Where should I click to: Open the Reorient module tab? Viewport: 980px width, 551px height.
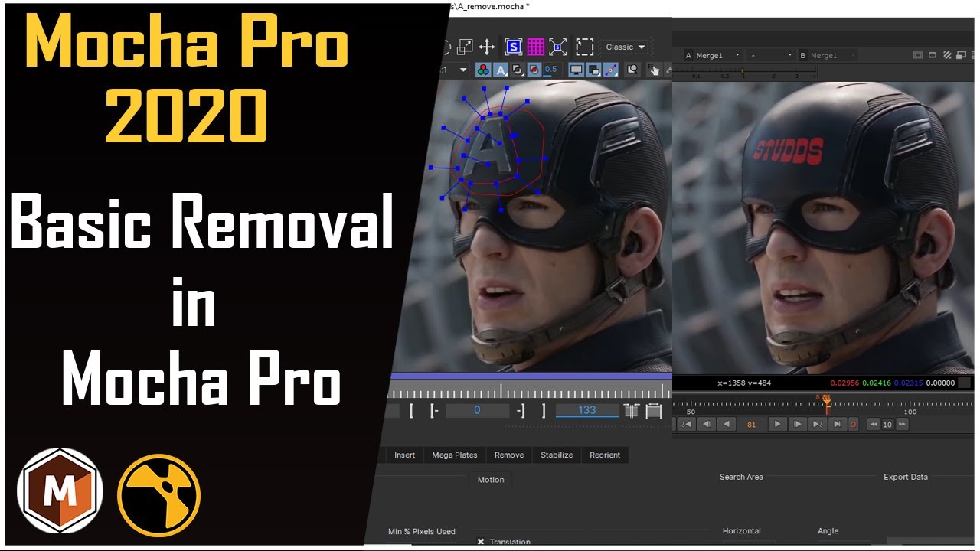point(605,455)
